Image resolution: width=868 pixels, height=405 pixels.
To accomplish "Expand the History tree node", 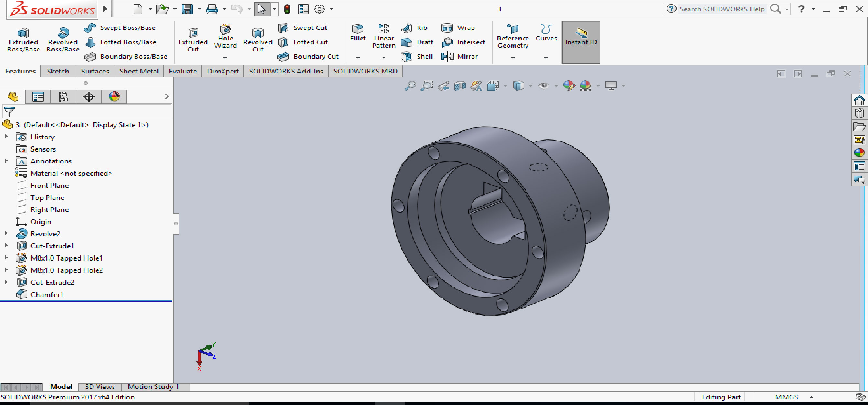I will point(6,137).
